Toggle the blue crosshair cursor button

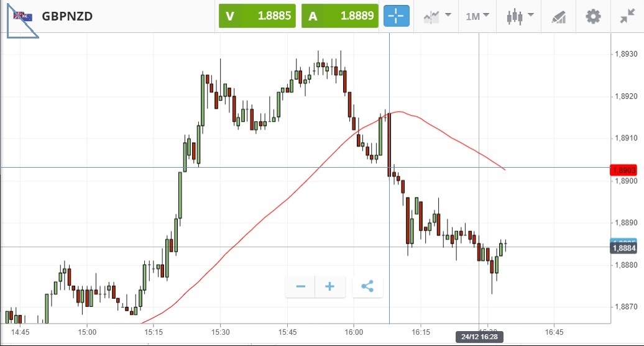pos(397,16)
